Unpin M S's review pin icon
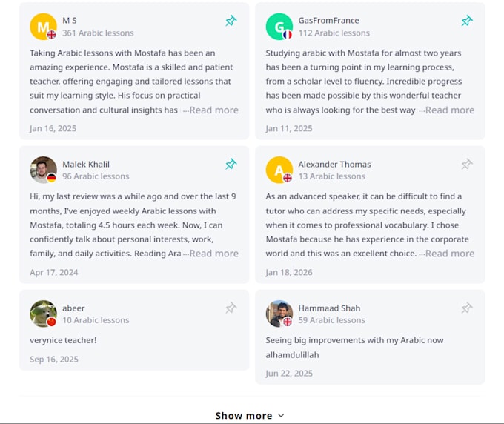This screenshot has height=424, width=504. click(x=231, y=21)
